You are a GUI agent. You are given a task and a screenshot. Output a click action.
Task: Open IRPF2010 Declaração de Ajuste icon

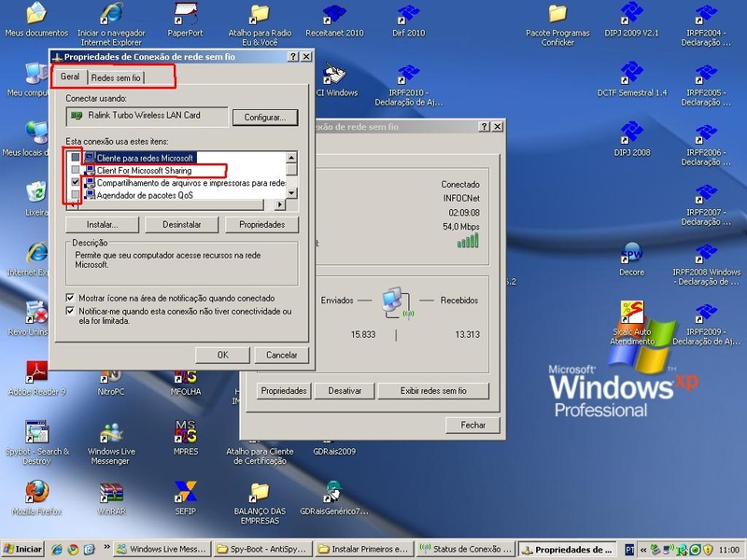409,84
